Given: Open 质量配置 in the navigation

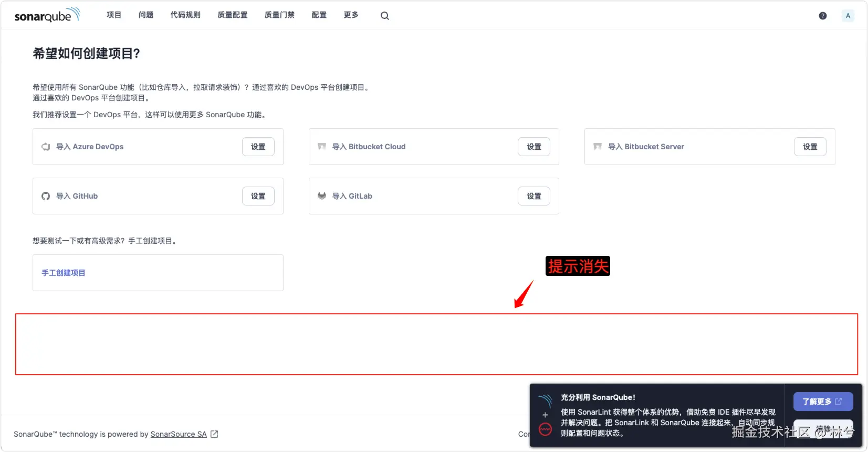Looking at the screenshot, I should [233, 15].
